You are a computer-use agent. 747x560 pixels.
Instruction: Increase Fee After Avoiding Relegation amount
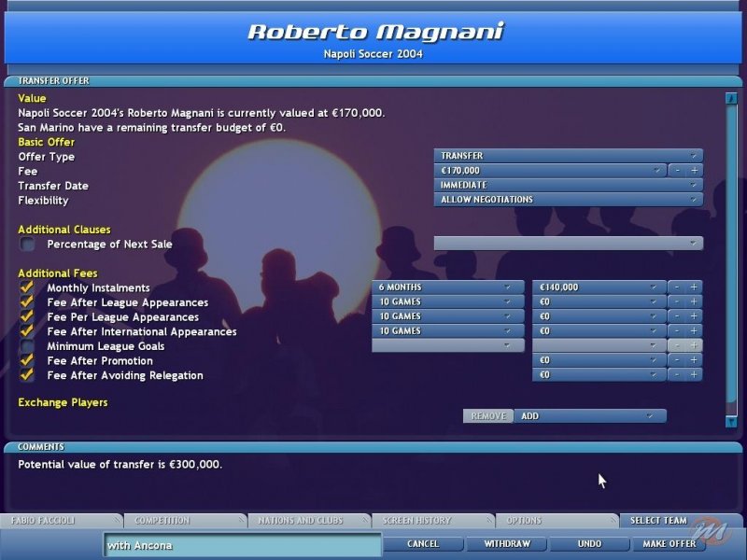click(x=694, y=375)
